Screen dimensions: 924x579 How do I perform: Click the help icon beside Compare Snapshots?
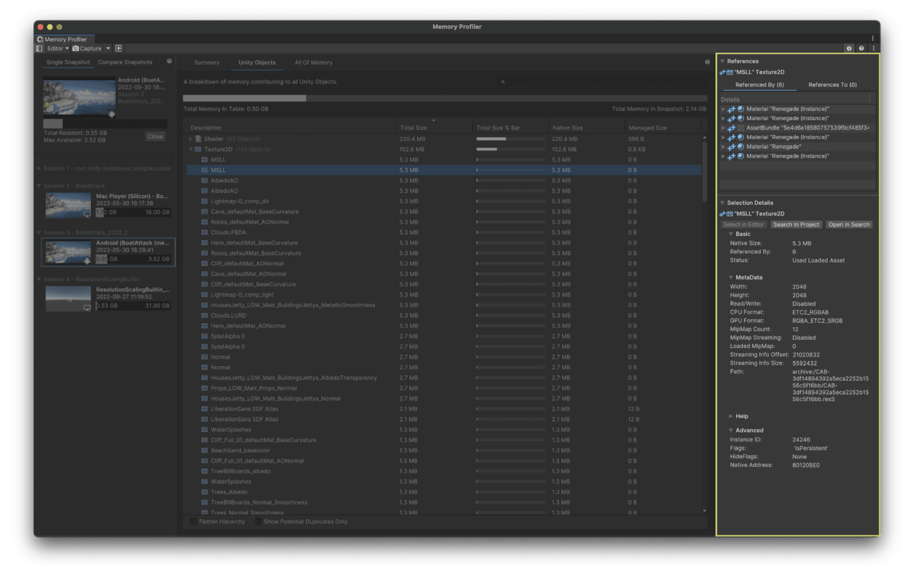point(169,61)
